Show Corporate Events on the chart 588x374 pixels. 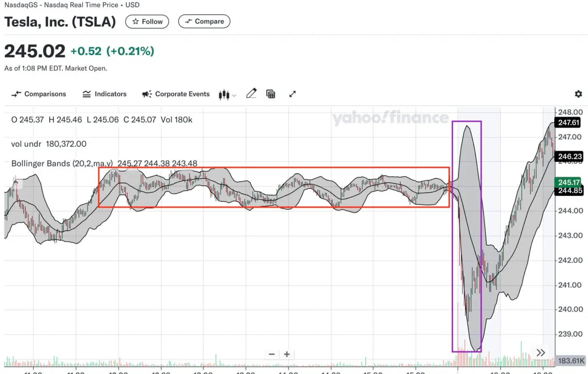click(x=176, y=94)
